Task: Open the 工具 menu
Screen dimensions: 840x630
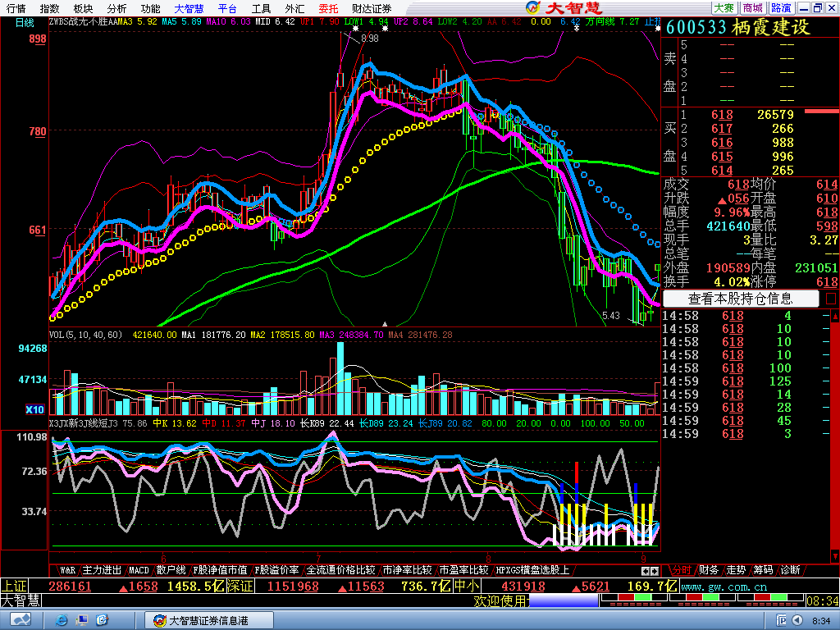Action: click(262, 8)
